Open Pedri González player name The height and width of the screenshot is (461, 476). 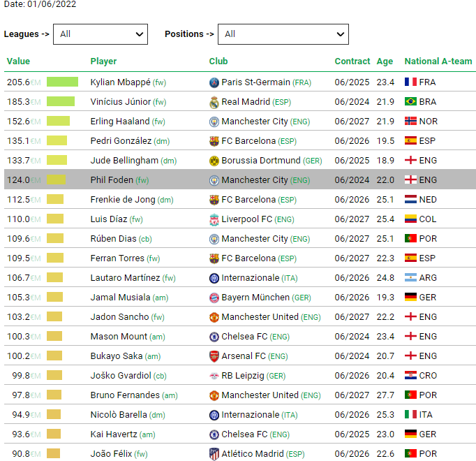tap(121, 141)
